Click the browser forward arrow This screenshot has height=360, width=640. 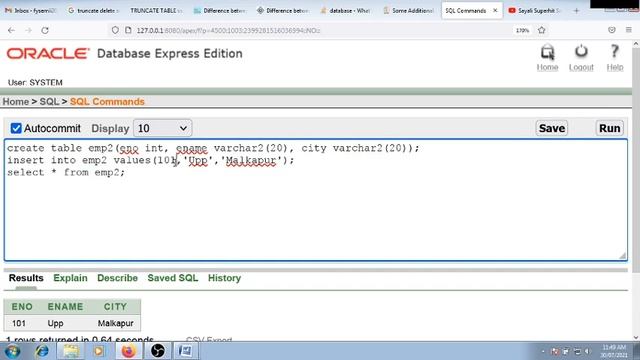tap(28, 30)
